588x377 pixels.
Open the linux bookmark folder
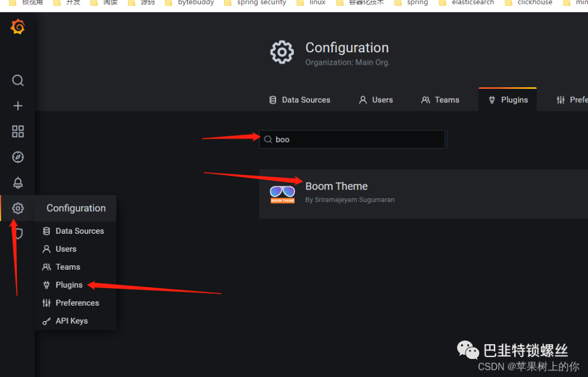[311, 3]
